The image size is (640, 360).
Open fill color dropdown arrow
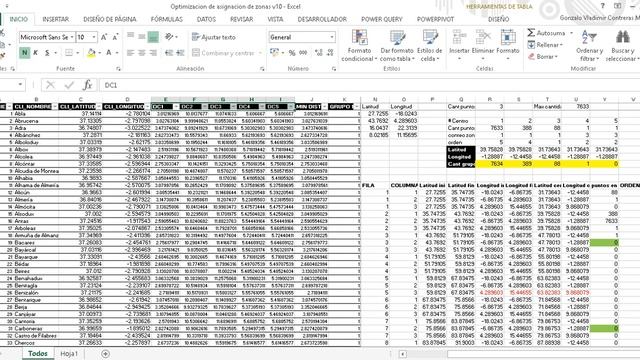pyautogui.click(x=100, y=53)
